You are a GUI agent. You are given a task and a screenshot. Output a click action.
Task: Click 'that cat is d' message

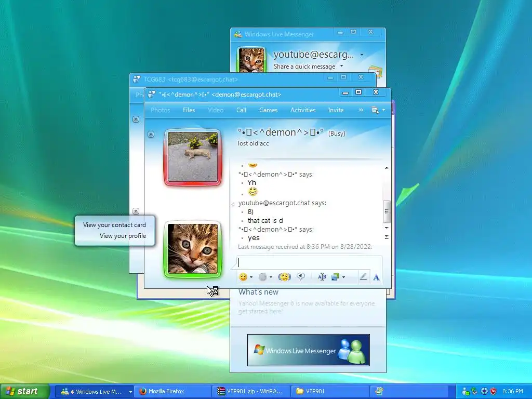(x=265, y=220)
